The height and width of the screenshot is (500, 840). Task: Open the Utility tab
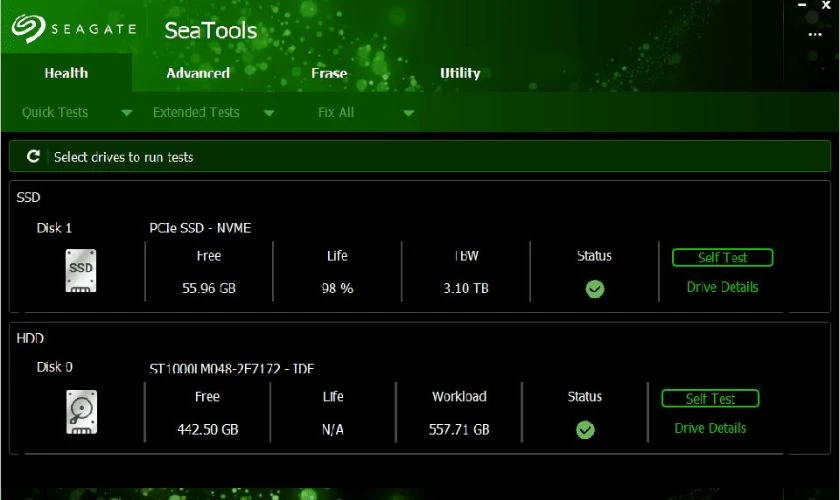pyautogui.click(x=460, y=73)
